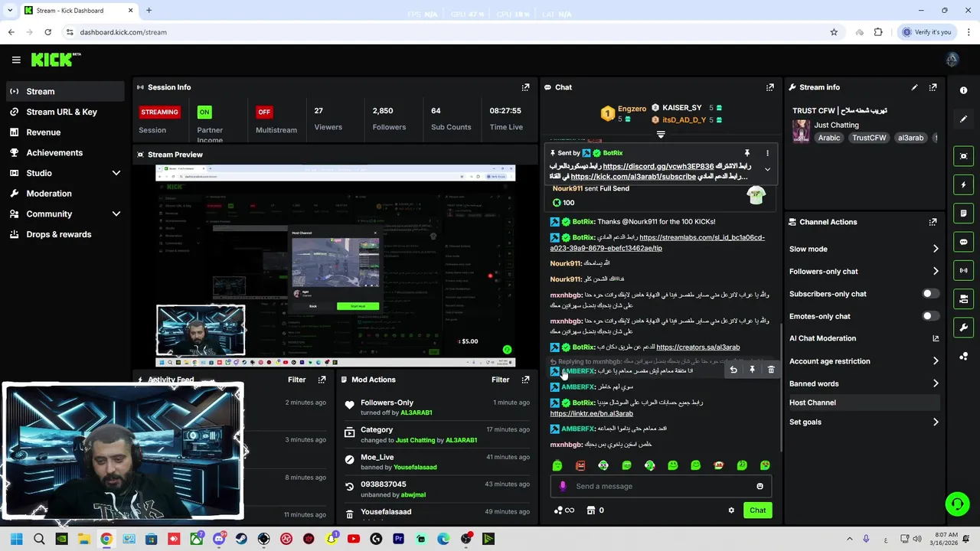Click the Arabic stream tag
The height and width of the screenshot is (551, 980).
point(829,138)
